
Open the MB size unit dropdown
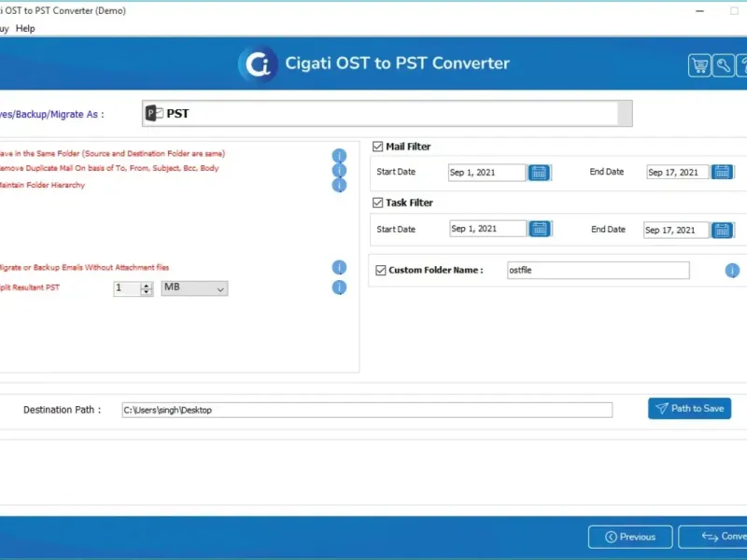pos(194,288)
